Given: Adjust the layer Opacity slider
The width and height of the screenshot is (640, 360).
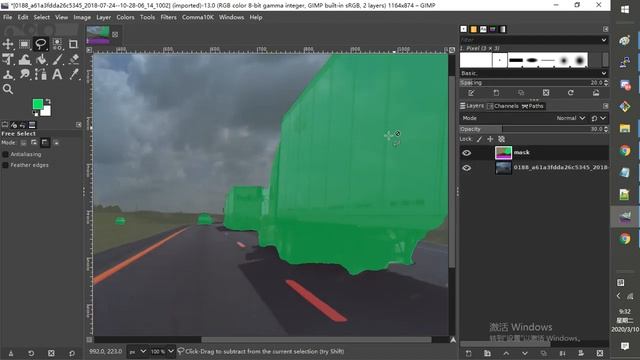Looking at the screenshot, I should (534, 129).
